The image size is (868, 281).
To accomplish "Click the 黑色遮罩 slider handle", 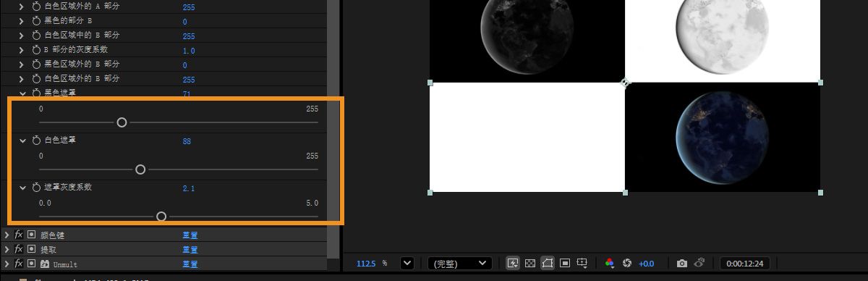I will (122, 122).
